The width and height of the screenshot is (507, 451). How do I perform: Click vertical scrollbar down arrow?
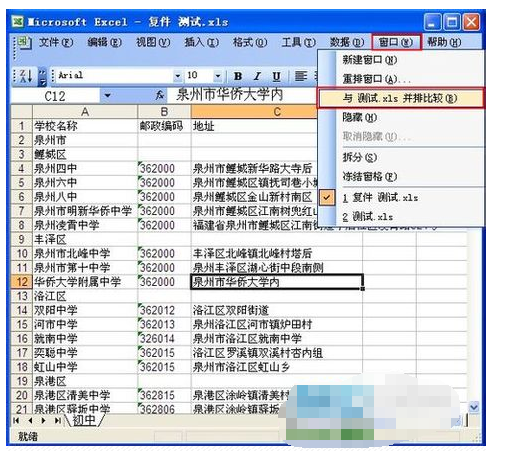pos(473,407)
